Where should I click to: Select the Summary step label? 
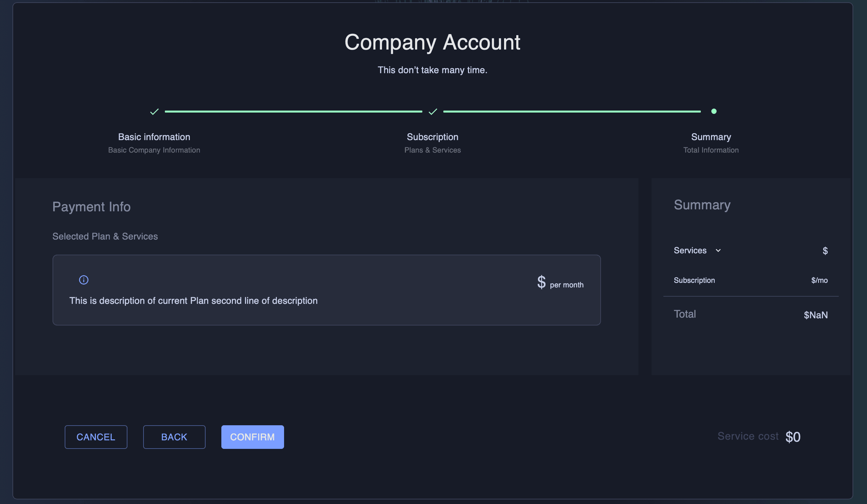(711, 137)
